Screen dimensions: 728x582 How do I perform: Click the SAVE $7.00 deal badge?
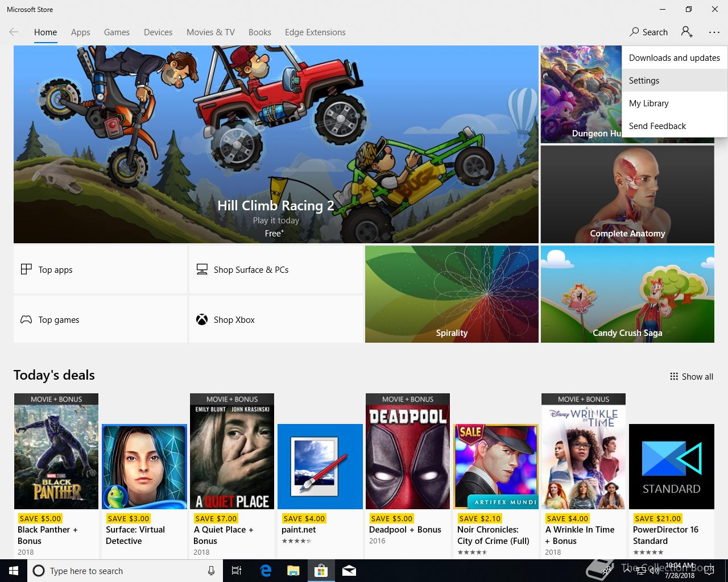216,518
